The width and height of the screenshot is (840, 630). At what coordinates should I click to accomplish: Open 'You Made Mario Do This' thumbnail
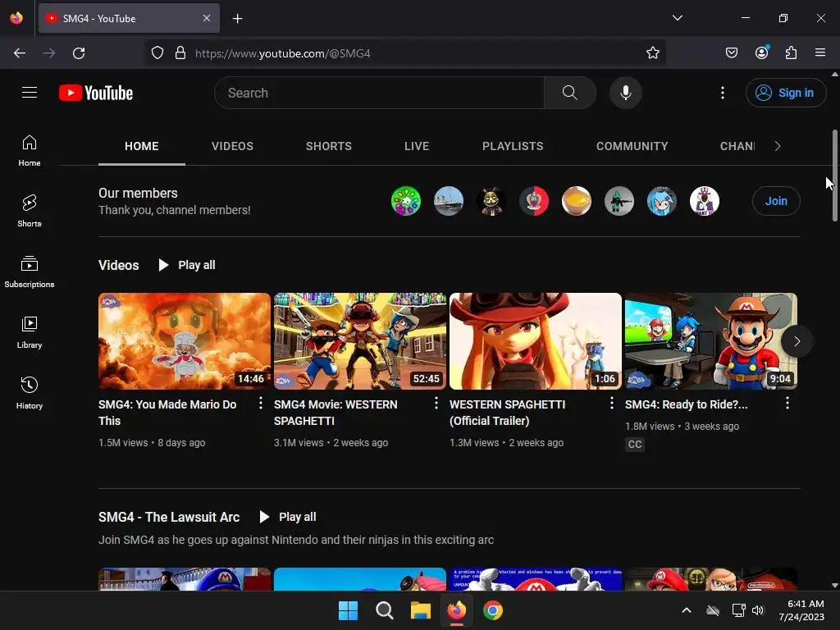[x=185, y=340]
